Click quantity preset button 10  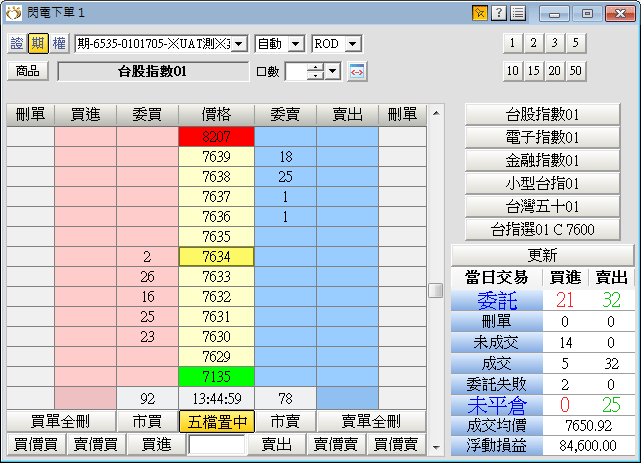tap(512, 70)
